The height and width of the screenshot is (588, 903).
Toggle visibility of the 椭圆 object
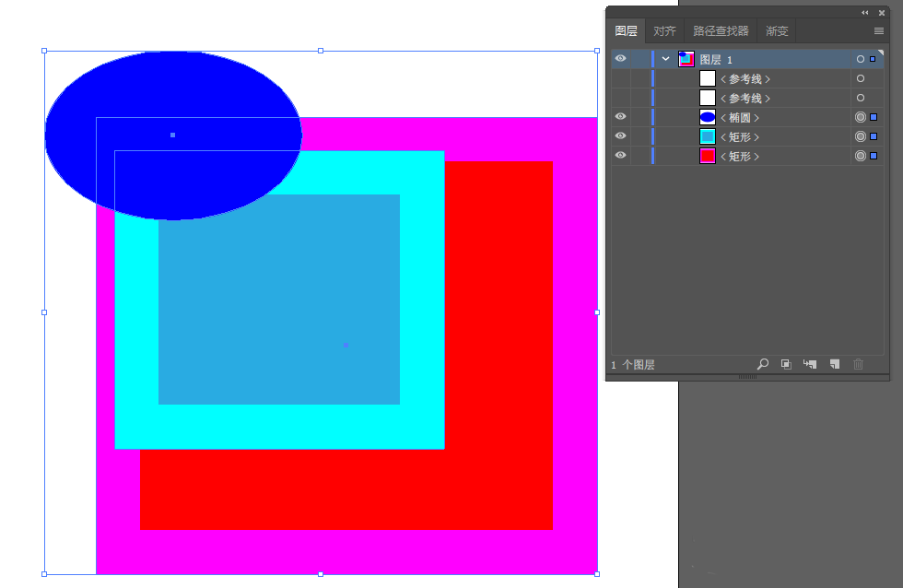point(620,116)
